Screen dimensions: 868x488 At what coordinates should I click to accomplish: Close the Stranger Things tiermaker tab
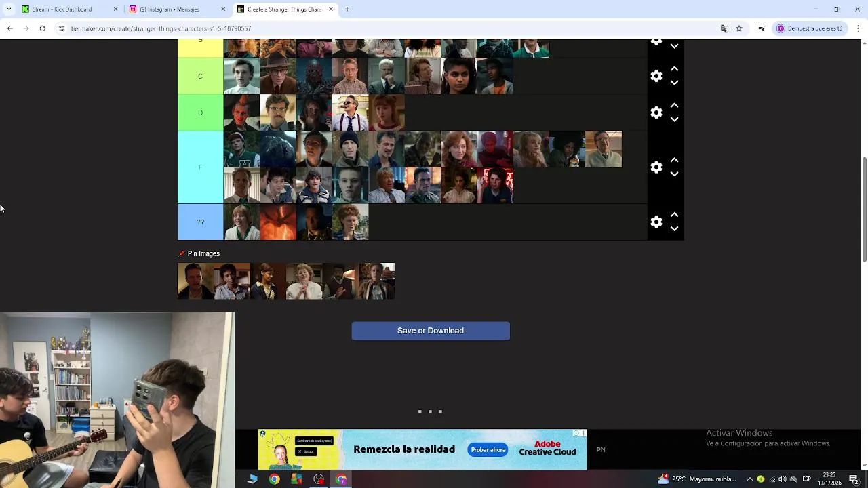coord(331,9)
